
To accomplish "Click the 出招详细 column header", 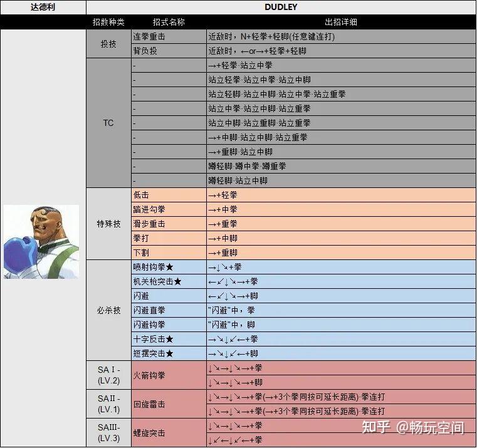I will point(341,22).
